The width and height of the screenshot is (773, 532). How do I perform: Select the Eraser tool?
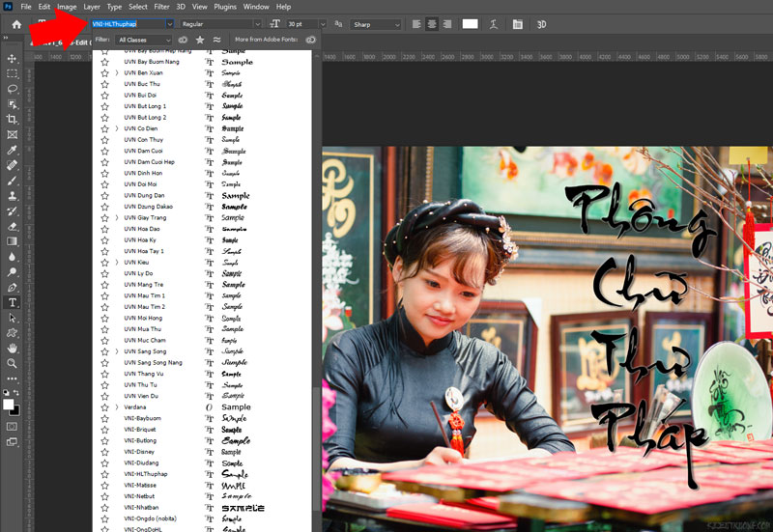12,226
